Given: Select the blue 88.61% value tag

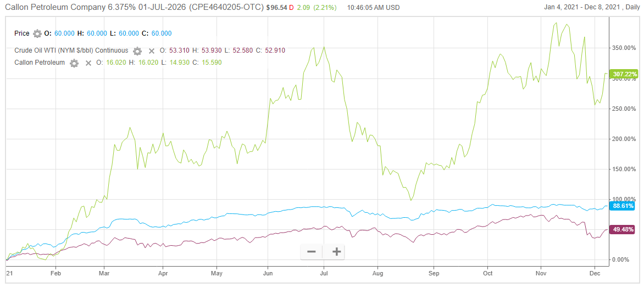Looking at the screenshot, I should (x=624, y=206).
